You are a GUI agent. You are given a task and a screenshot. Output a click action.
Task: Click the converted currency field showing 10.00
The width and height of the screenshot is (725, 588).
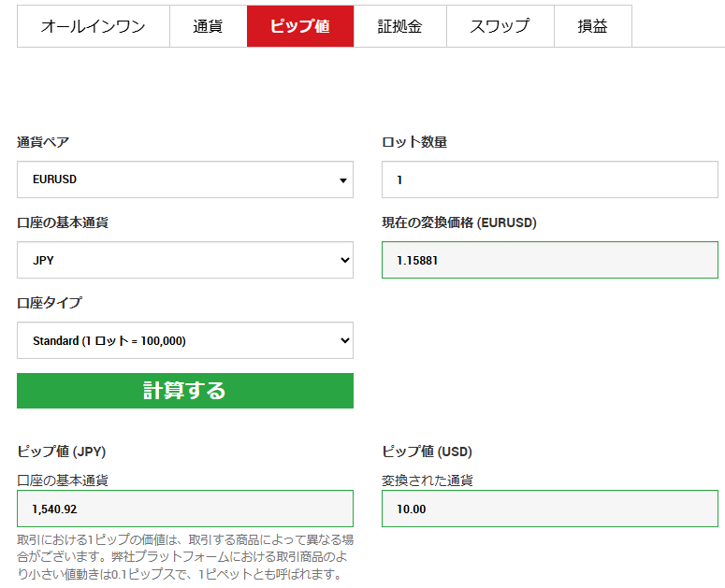(x=549, y=509)
